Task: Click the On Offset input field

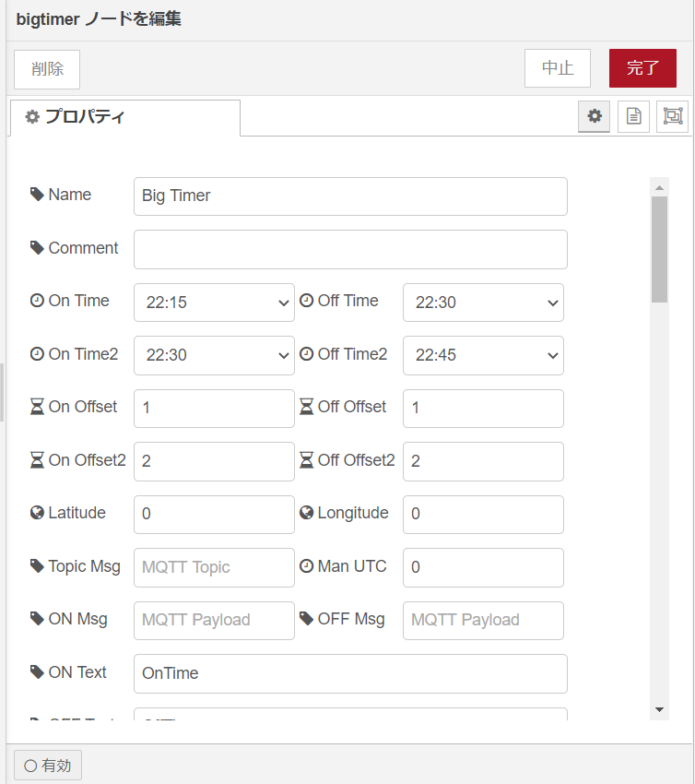Action: [x=214, y=409]
